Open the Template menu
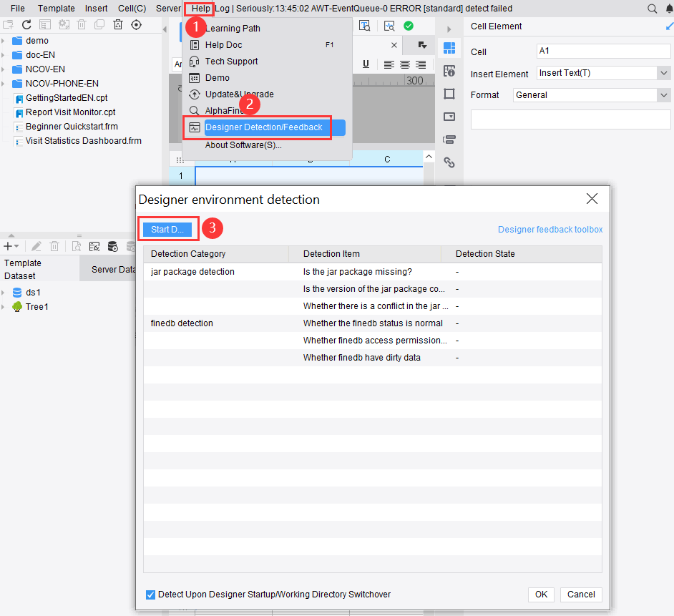Image resolution: width=674 pixels, height=616 pixels. 56,8
